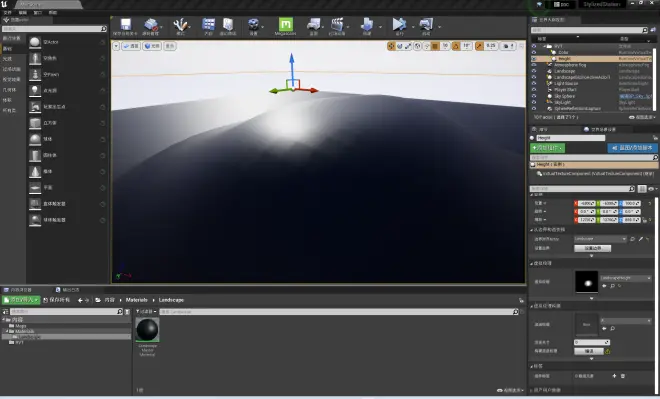The width and height of the screenshot is (660, 399).
Task: Expand the content root folder in tree
Action: (x=5, y=320)
